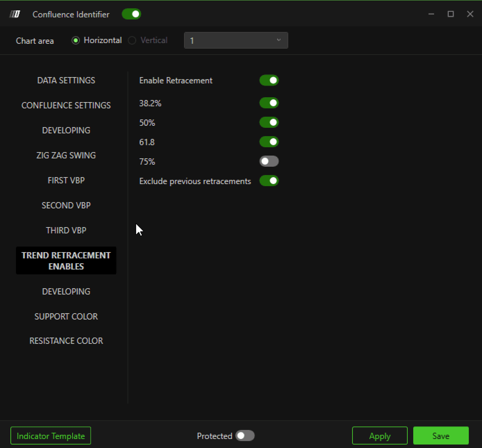This screenshot has height=448, width=482.
Task: Select the Horizontal chart area option
Action: click(x=76, y=40)
